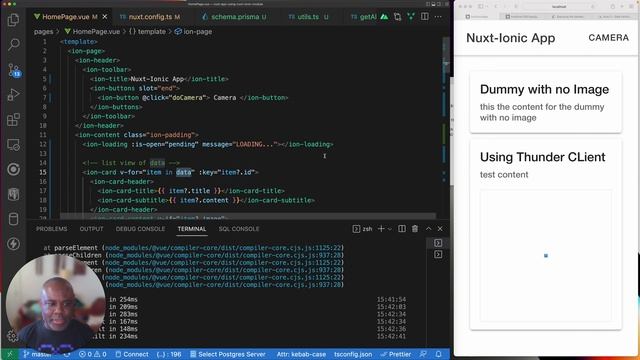
Task: Open the Extensions view
Action: pos(13,120)
